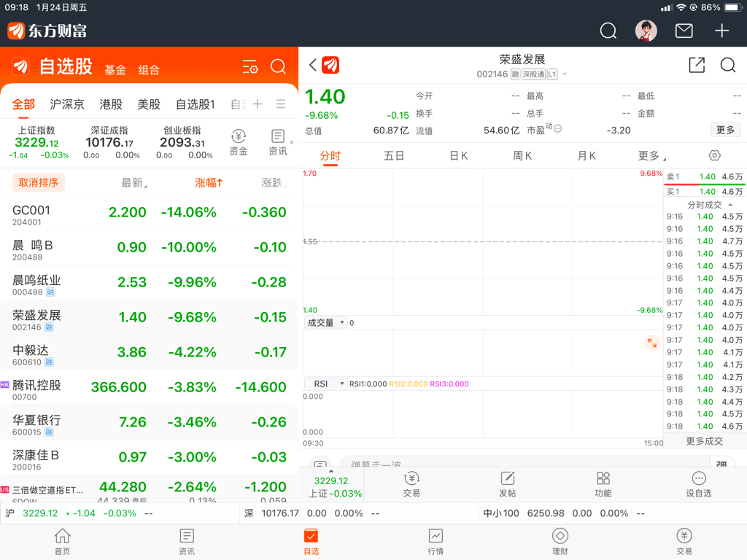Open the user avatar profile
The width and height of the screenshot is (747, 560).
point(646,31)
